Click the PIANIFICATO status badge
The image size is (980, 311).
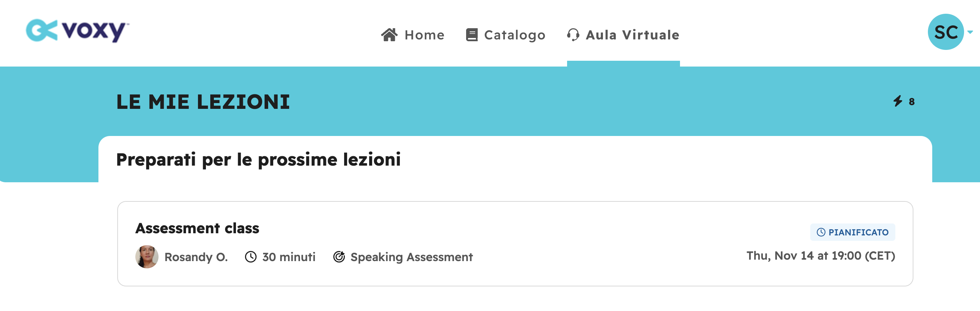[x=853, y=232]
